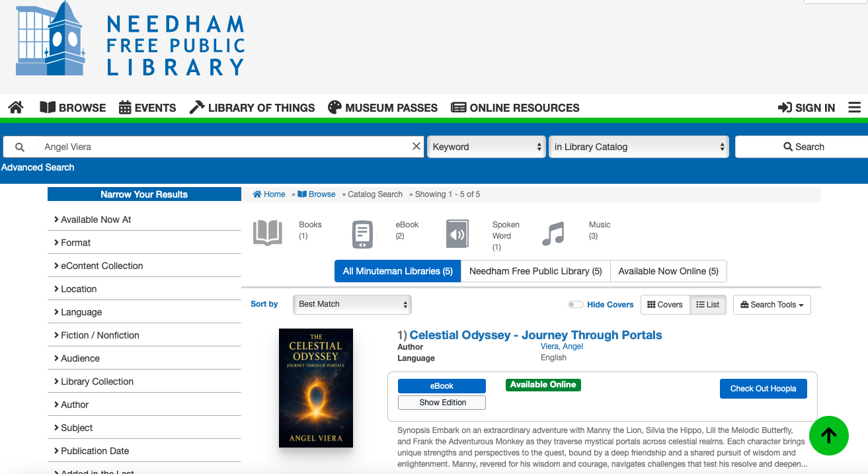
Task: Click the Check Out Hoopla button
Action: (x=763, y=389)
